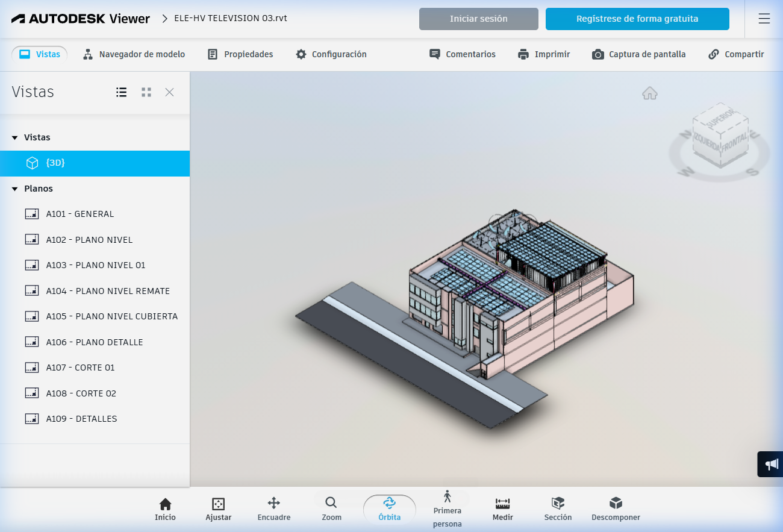The width and height of the screenshot is (783, 532).
Task: Select the Órbita tool in bottom toolbar
Action: [x=390, y=509]
